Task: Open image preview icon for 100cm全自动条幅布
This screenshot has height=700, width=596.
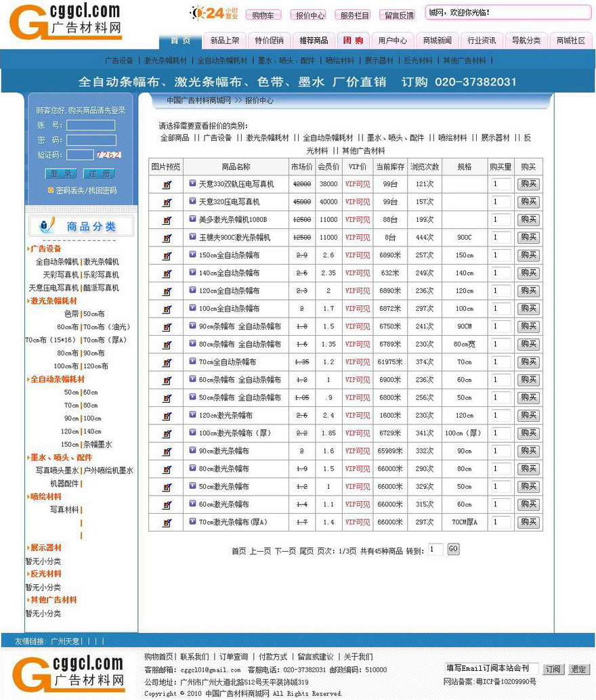Action: [167, 309]
